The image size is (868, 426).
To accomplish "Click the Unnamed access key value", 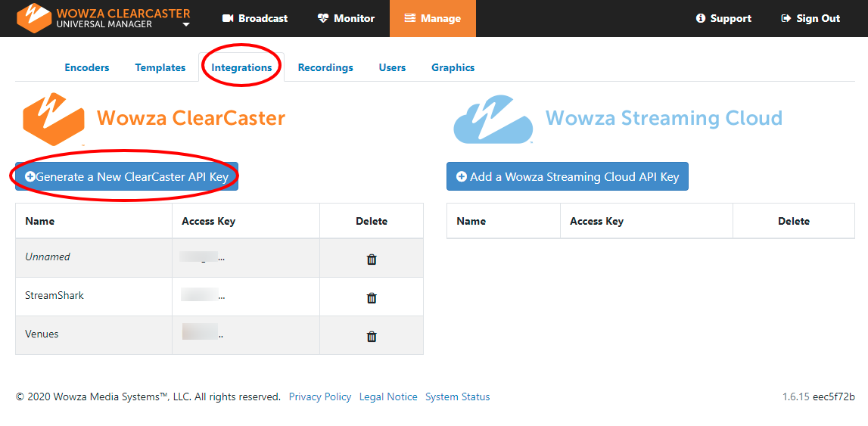I will (x=203, y=257).
